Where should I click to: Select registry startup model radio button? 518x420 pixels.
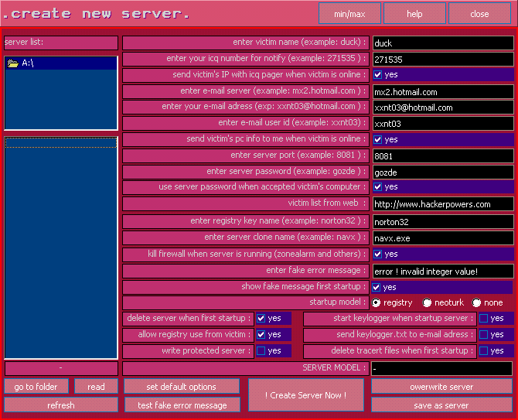coord(377,302)
